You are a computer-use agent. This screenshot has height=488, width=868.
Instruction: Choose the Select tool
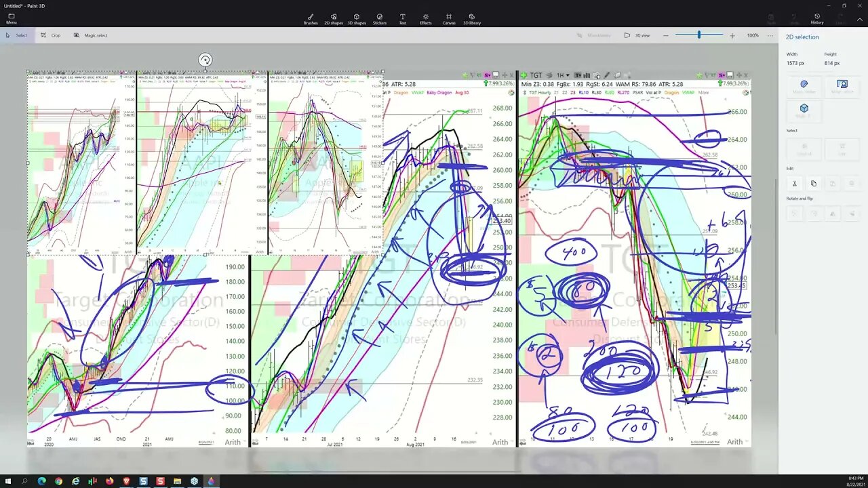[17, 35]
